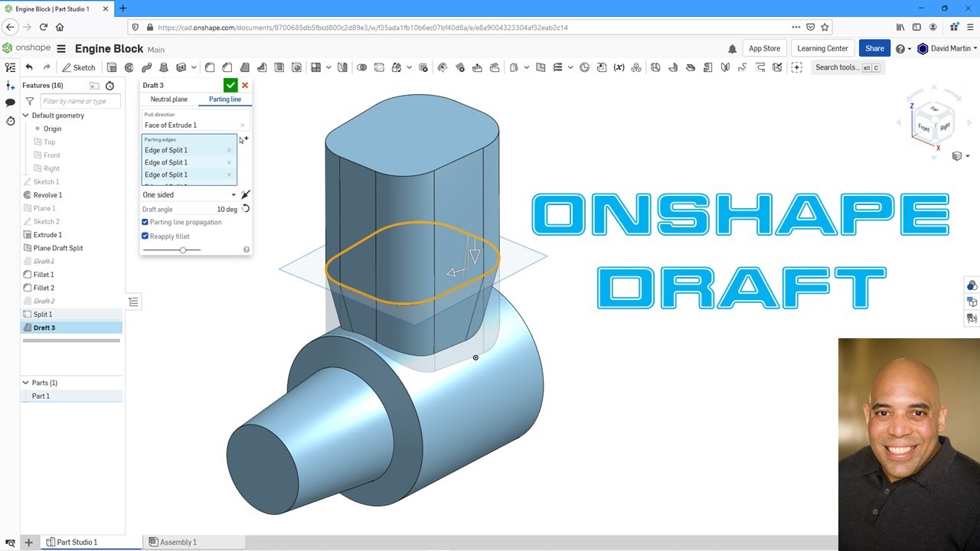Viewport: 980px width, 551px height.
Task: Open the Learning Center
Action: tap(822, 48)
